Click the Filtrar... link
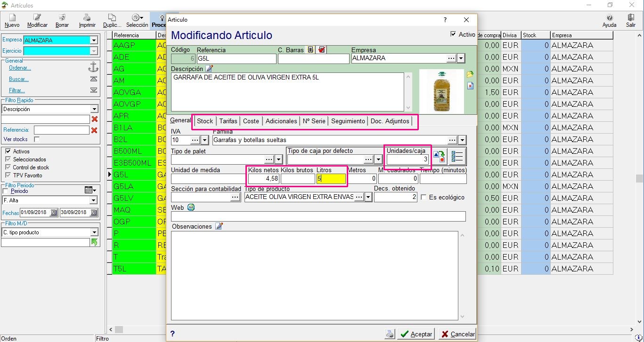Screen dimensions: 644x342 (x=17, y=90)
